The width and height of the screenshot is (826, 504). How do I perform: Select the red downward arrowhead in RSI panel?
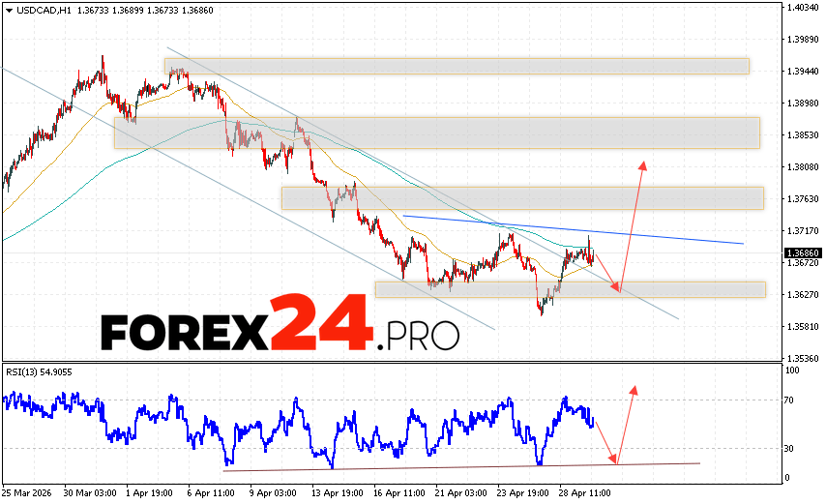[x=613, y=459]
